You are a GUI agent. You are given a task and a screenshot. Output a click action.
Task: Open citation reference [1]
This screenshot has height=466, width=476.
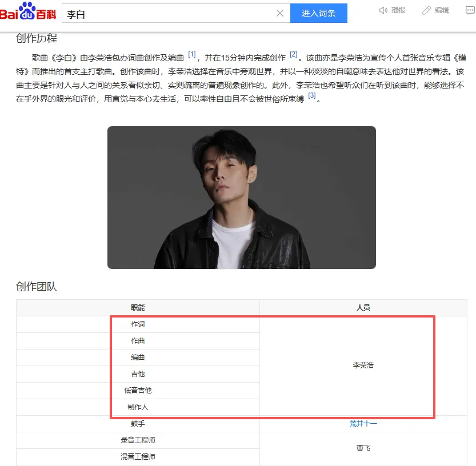tap(192, 54)
